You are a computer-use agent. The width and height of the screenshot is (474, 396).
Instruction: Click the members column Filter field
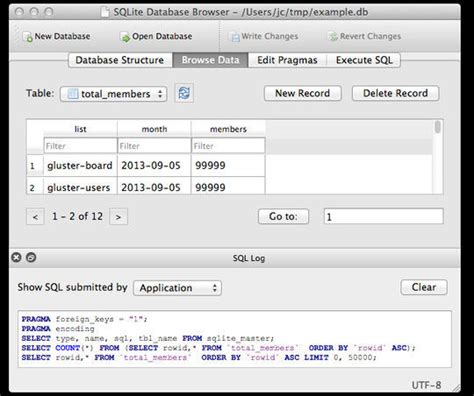(x=228, y=146)
